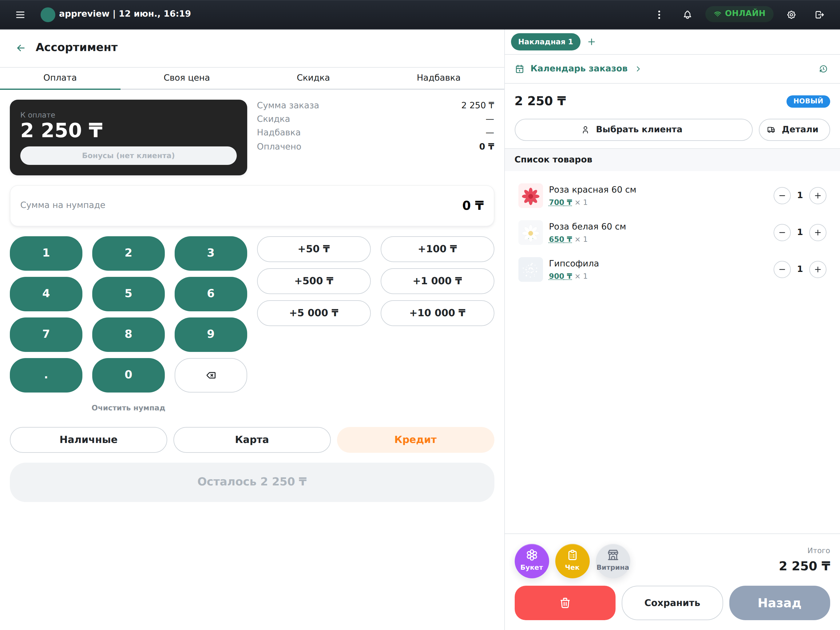Expand Календарь заказов chevron
840x630 pixels.
638,69
